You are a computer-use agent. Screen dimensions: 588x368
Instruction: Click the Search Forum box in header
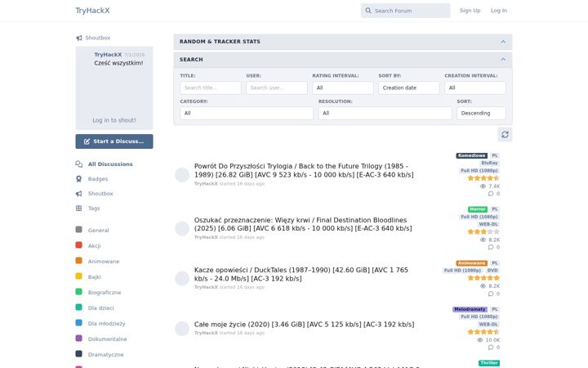click(x=405, y=11)
